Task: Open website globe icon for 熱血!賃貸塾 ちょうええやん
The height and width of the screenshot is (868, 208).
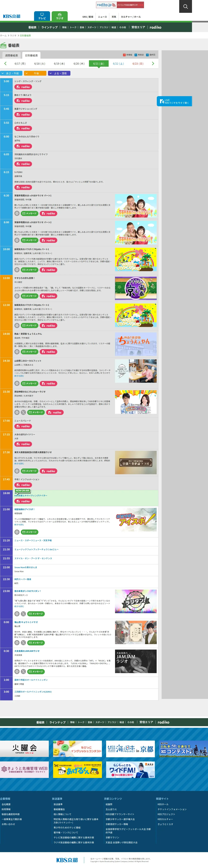Action: 17,351
